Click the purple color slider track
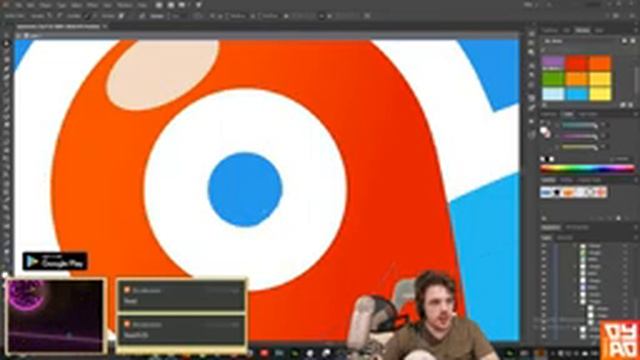The width and height of the screenshot is (640, 360). 579,136
